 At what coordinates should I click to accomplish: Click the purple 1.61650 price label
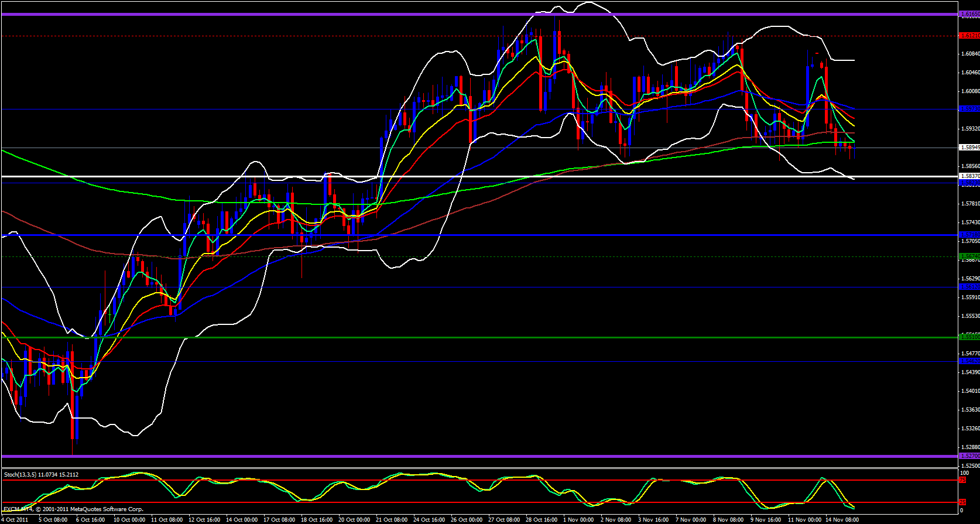pos(969,14)
